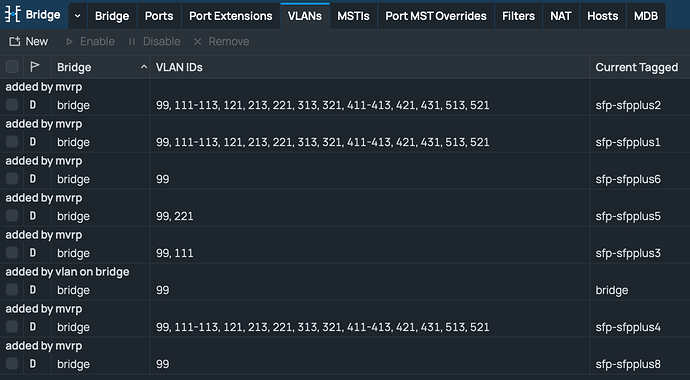690x380 pixels.
Task: Click the VLAN ID list in sfp-sfpplus4 row
Action: point(323,327)
